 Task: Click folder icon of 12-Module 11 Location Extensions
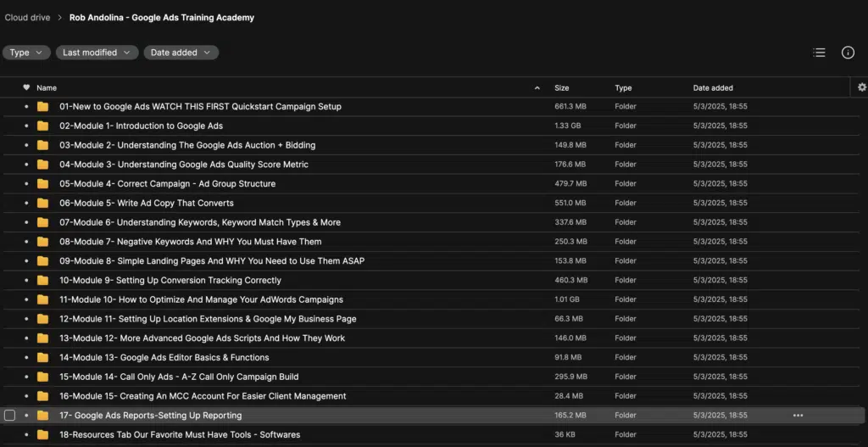pos(42,319)
